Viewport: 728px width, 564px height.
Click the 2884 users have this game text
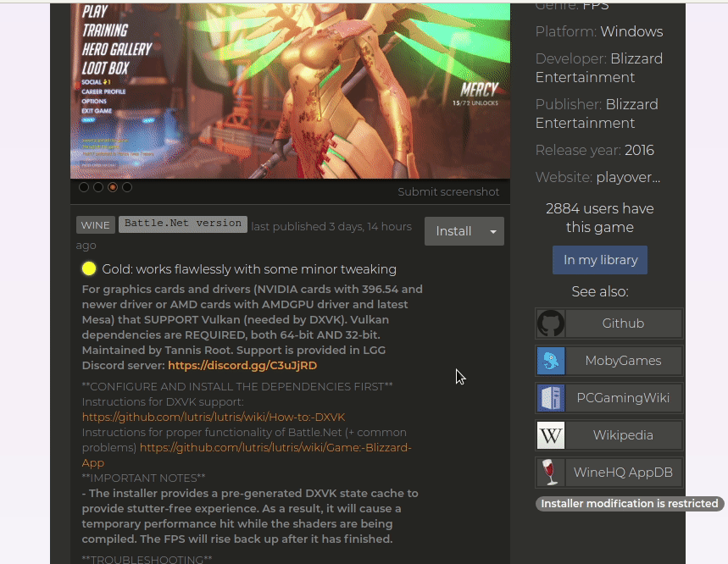coord(600,218)
